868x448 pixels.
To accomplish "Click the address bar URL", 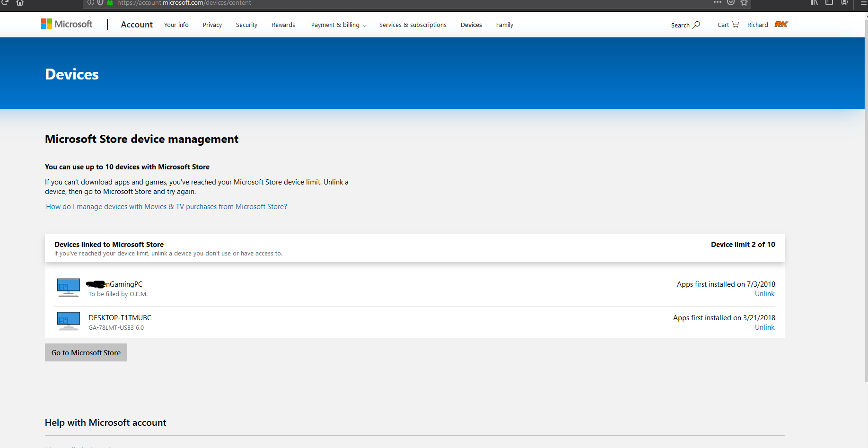I will click(x=184, y=3).
